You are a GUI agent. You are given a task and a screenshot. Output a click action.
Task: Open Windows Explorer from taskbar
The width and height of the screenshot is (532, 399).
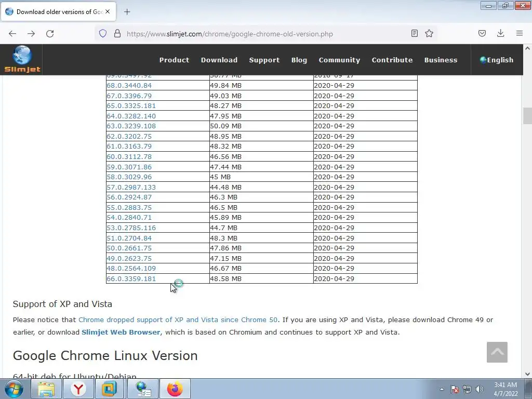point(46,389)
